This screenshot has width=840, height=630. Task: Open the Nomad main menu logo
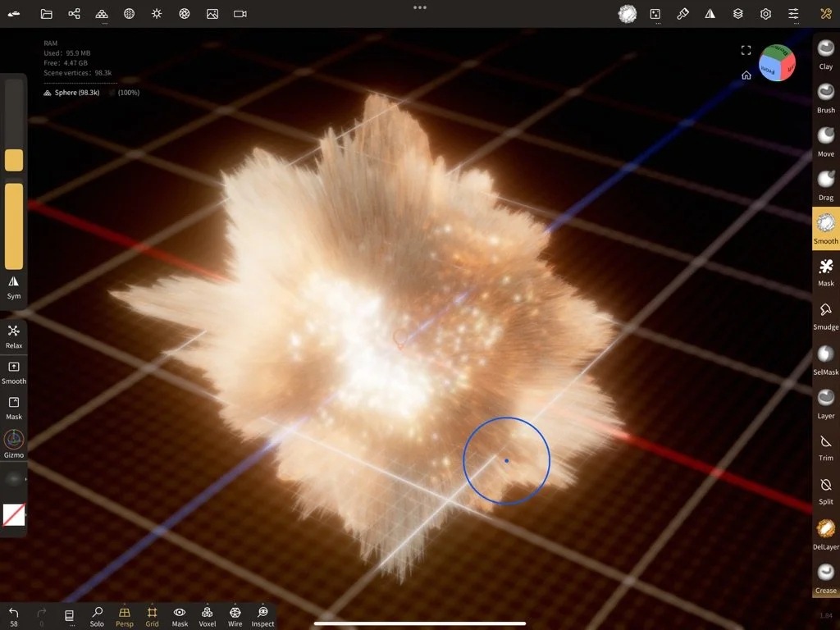point(14,14)
